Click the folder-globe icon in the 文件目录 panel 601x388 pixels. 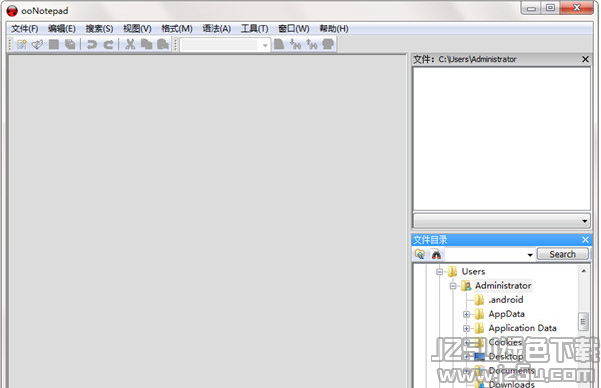pos(420,254)
